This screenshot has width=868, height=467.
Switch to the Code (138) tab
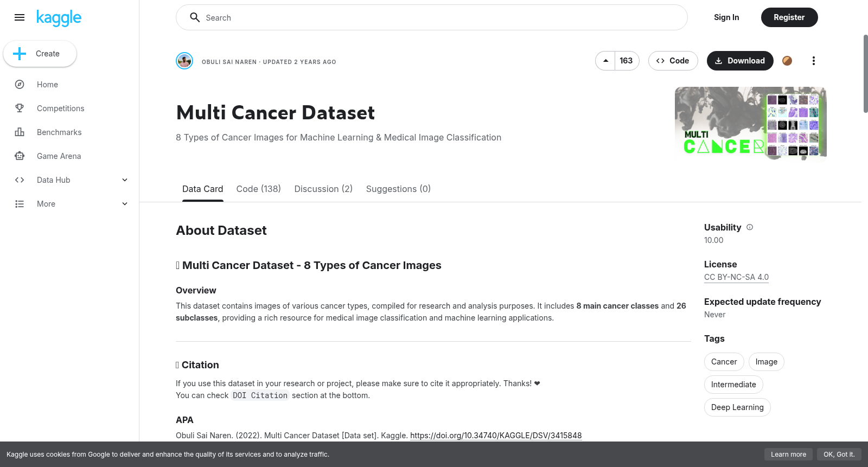click(x=258, y=189)
